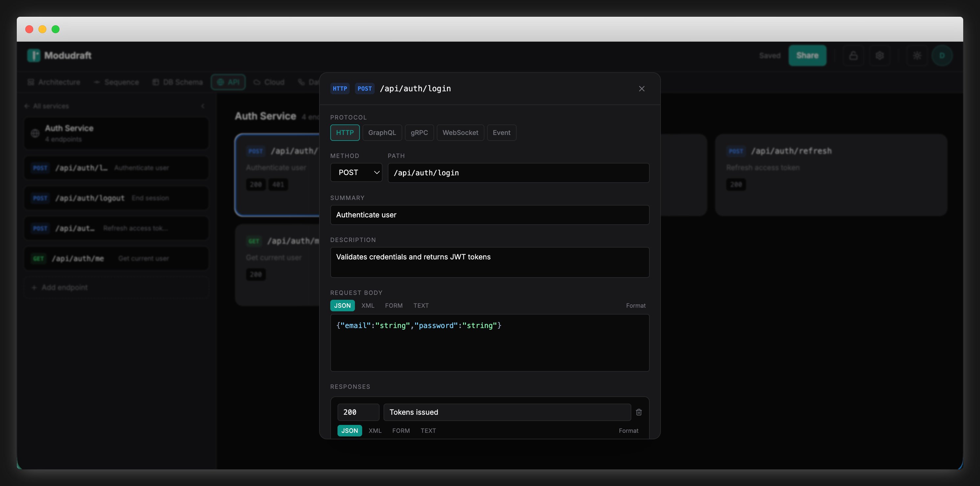Open the Get current user endpoint card
980x486 pixels.
277,265
